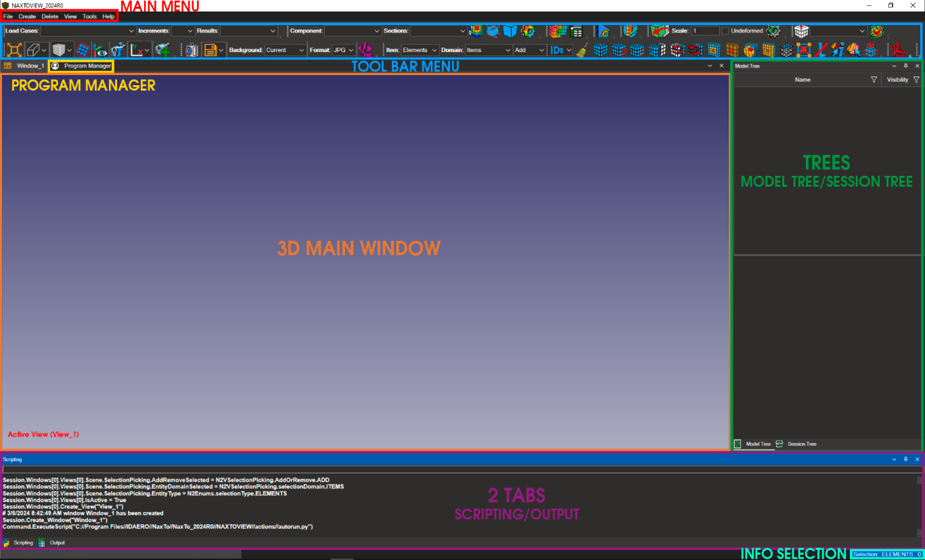Click the XML export icon

[x=366, y=49]
